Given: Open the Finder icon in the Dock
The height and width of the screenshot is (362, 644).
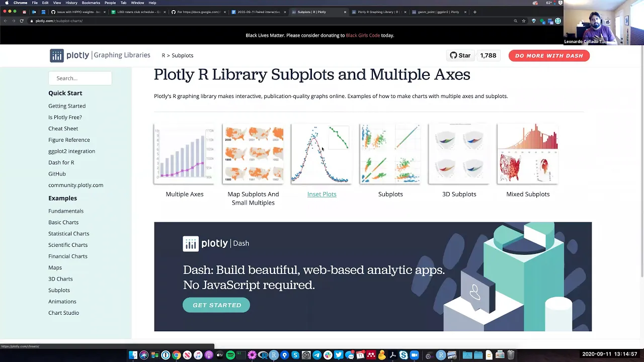Looking at the screenshot, I should [x=133, y=355].
